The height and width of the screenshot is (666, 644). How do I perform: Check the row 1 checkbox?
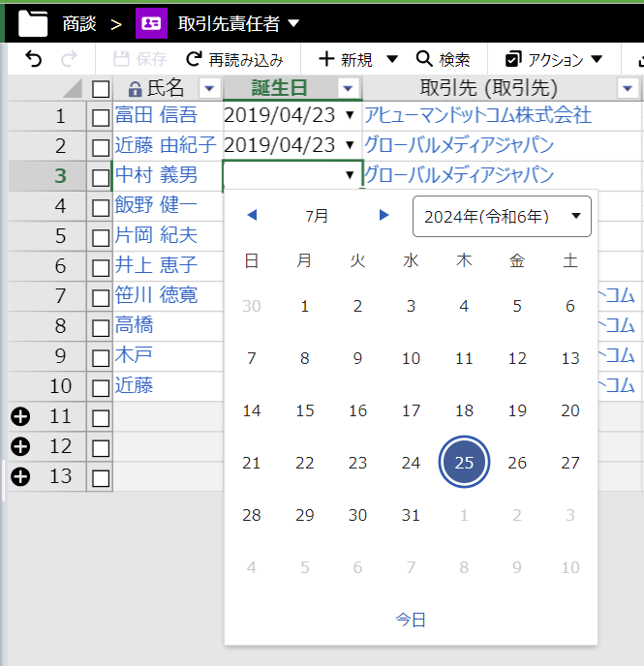point(100,117)
